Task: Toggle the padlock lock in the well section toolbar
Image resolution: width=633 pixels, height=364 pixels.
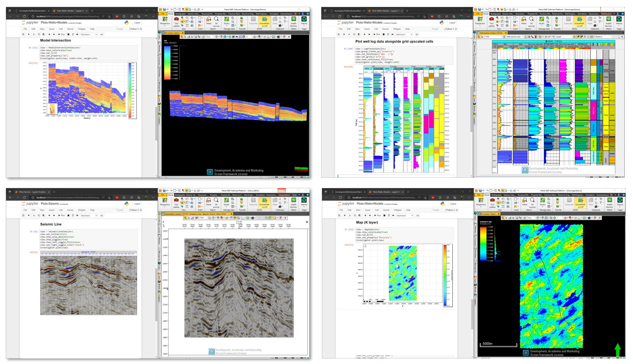Action: [x=574, y=37]
